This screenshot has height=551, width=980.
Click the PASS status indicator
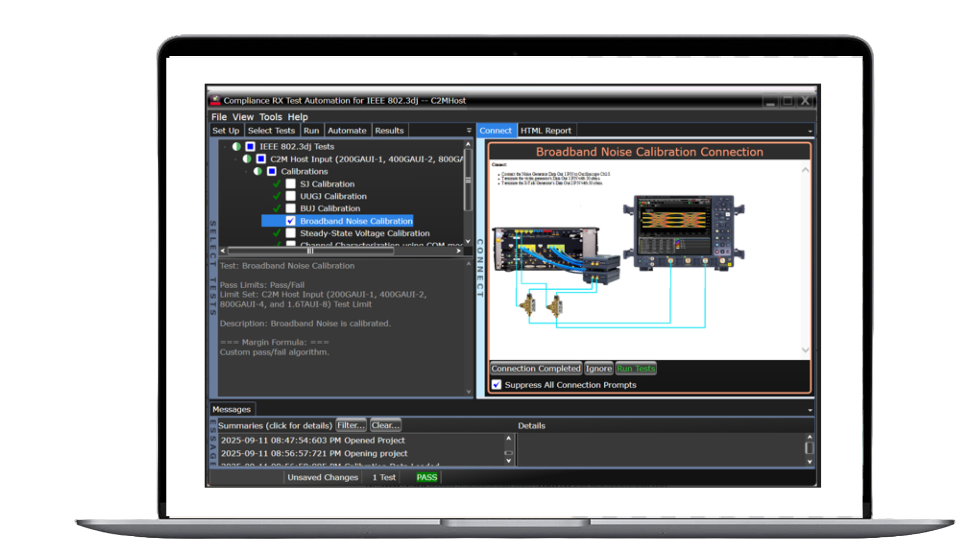coord(427,478)
